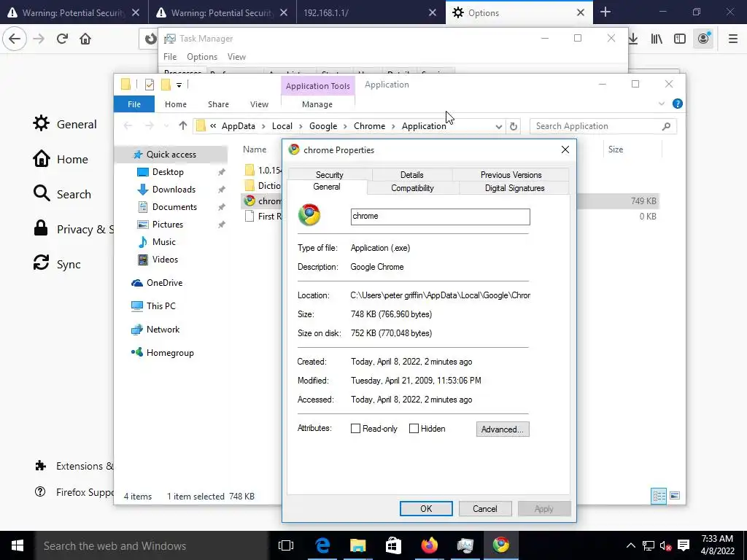Open Share tab in Explorer ribbon

point(218,104)
